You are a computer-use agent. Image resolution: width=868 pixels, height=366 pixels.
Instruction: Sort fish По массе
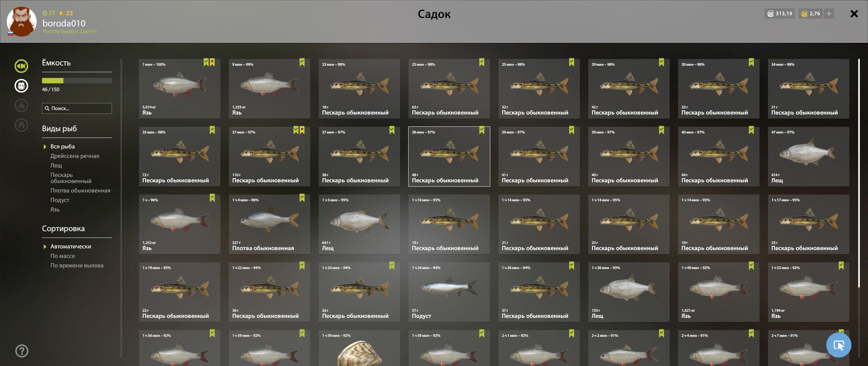63,256
